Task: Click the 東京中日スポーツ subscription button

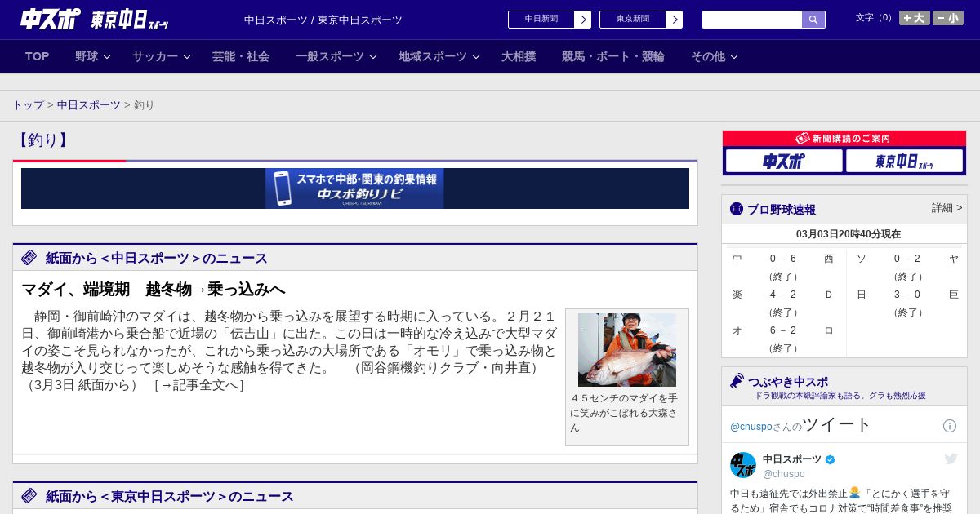Action: (904, 161)
